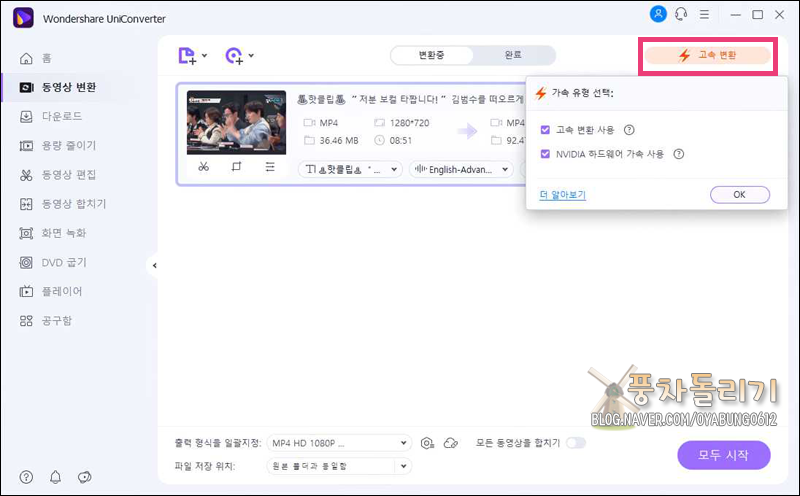Open MP4 HD 1080P output format dropdown

[339, 443]
